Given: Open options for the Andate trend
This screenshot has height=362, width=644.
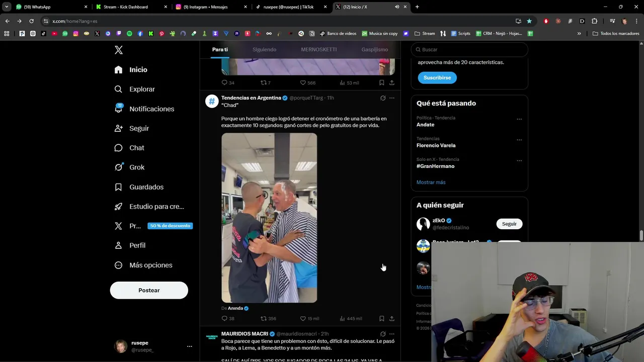Looking at the screenshot, I should 519,119.
